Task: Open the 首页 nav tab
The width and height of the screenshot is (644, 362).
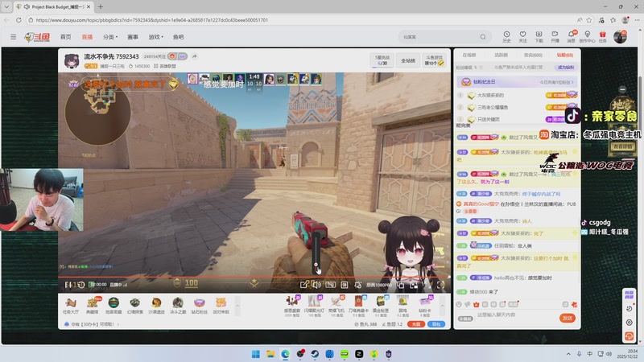Action: click(x=66, y=37)
